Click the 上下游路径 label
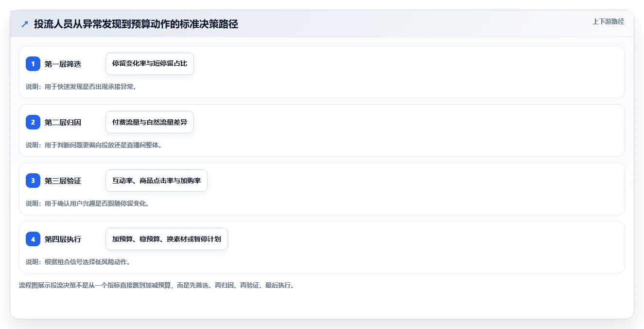 click(x=608, y=21)
